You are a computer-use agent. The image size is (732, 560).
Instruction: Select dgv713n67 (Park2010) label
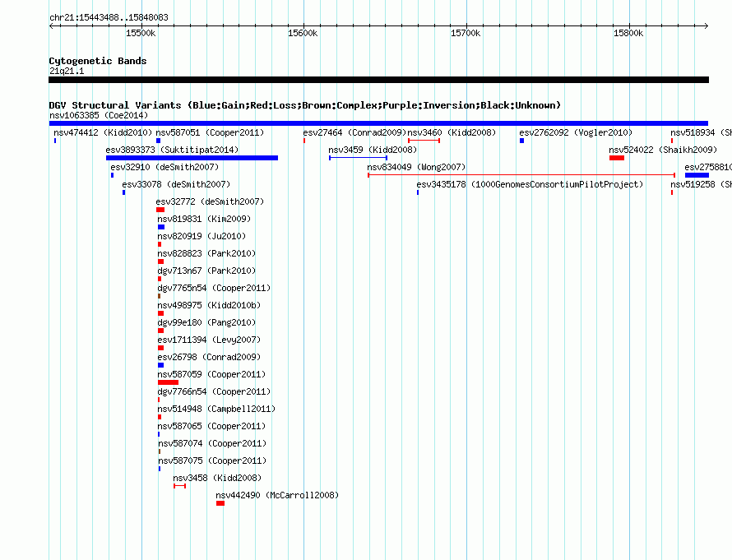click(x=206, y=271)
